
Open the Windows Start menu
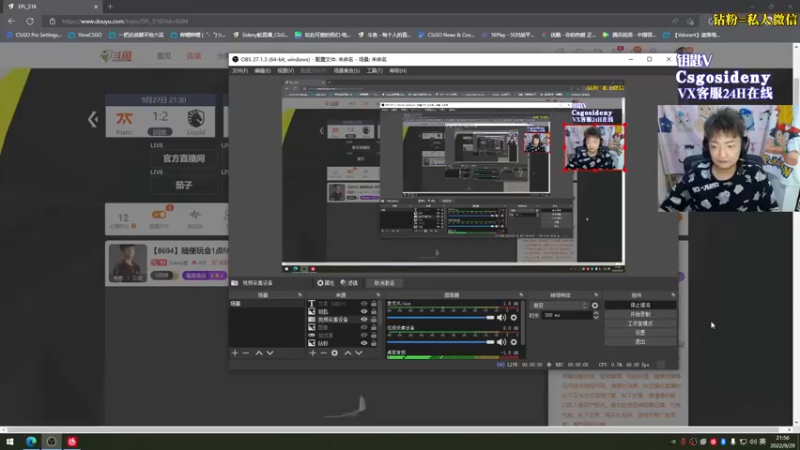10,441
